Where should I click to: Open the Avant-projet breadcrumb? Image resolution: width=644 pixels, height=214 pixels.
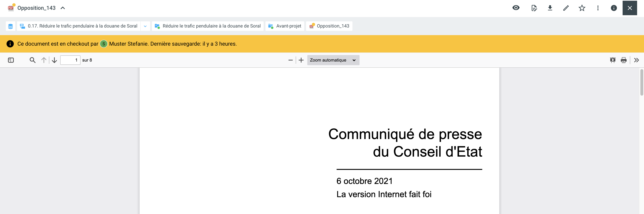pos(285,26)
